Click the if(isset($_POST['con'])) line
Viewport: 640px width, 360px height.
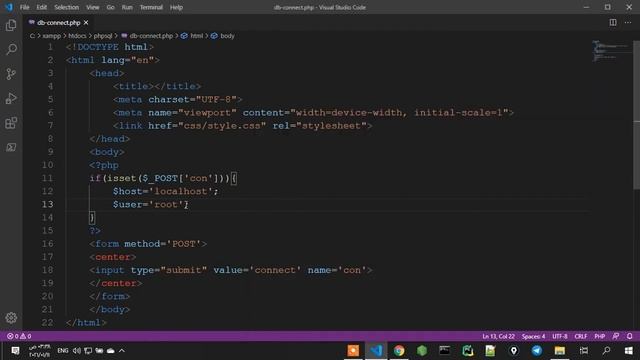coord(163,178)
